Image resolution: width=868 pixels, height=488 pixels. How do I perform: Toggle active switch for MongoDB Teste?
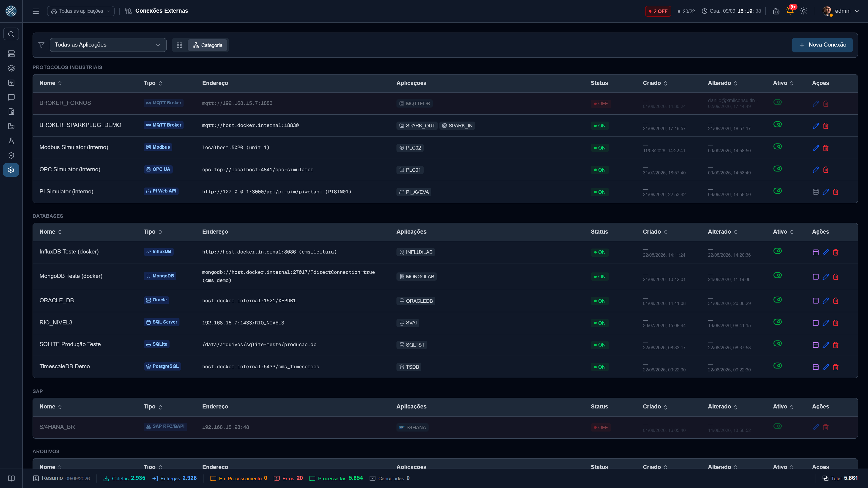click(x=777, y=275)
